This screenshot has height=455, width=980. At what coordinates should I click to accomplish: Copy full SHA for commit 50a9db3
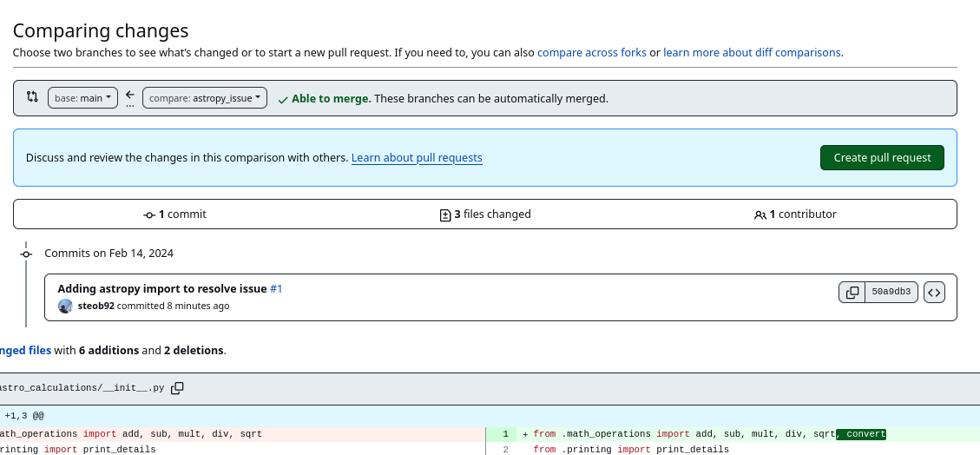(x=852, y=293)
